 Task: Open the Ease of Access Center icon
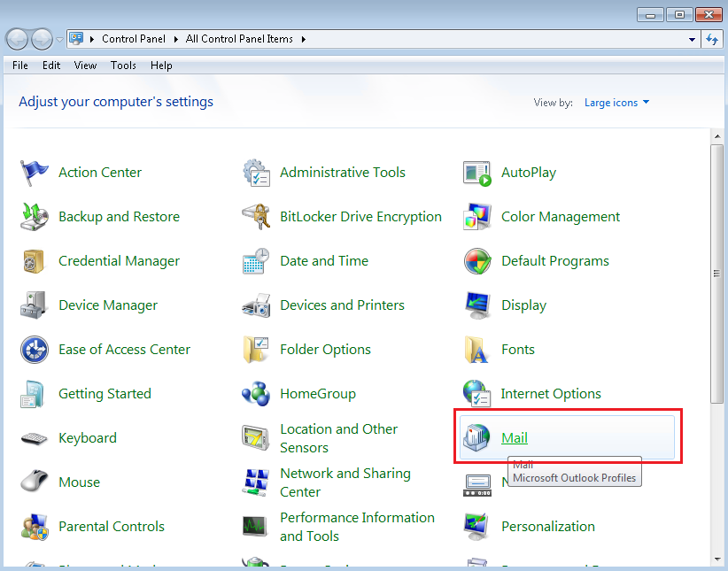click(35, 350)
